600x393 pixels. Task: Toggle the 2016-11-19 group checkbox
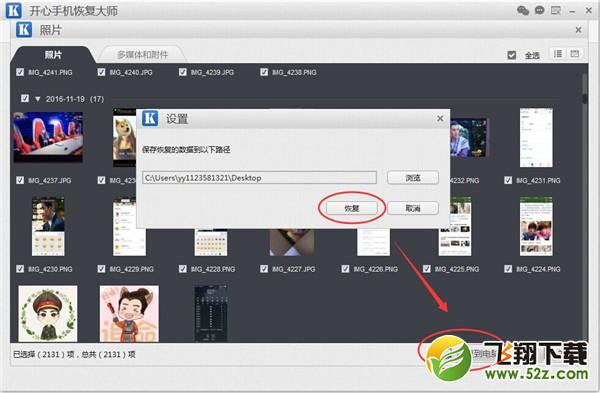click(x=25, y=98)
